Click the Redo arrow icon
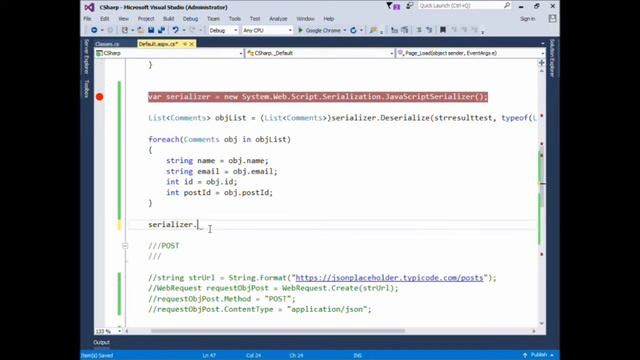Image resolution: width=640 pixels, height=360 pixels. (192, 30)
